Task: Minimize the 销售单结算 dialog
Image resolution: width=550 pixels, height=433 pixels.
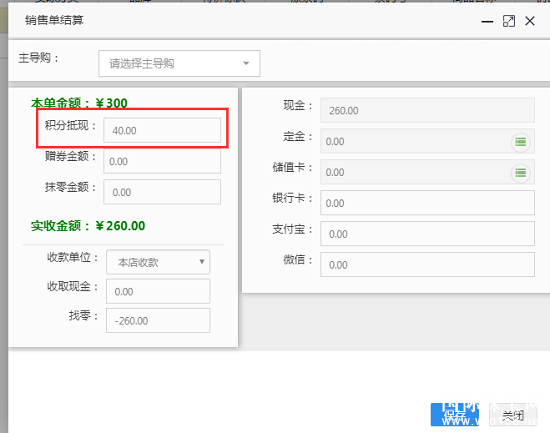Action: click(x=487, y=21)
